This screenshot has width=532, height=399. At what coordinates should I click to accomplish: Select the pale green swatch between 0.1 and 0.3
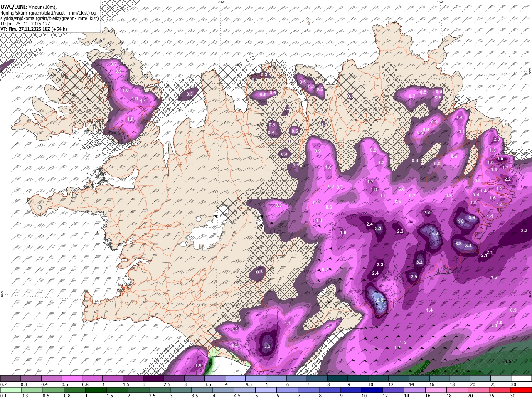(10, 390)
